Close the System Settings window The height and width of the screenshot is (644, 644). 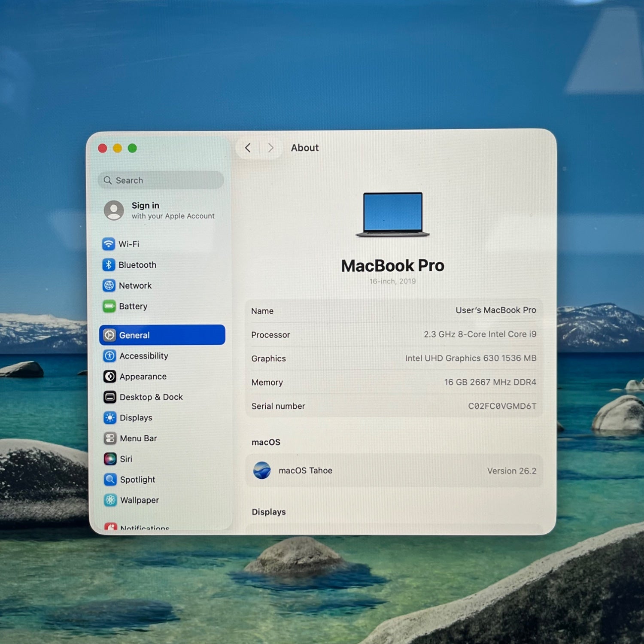coord(103,148)
